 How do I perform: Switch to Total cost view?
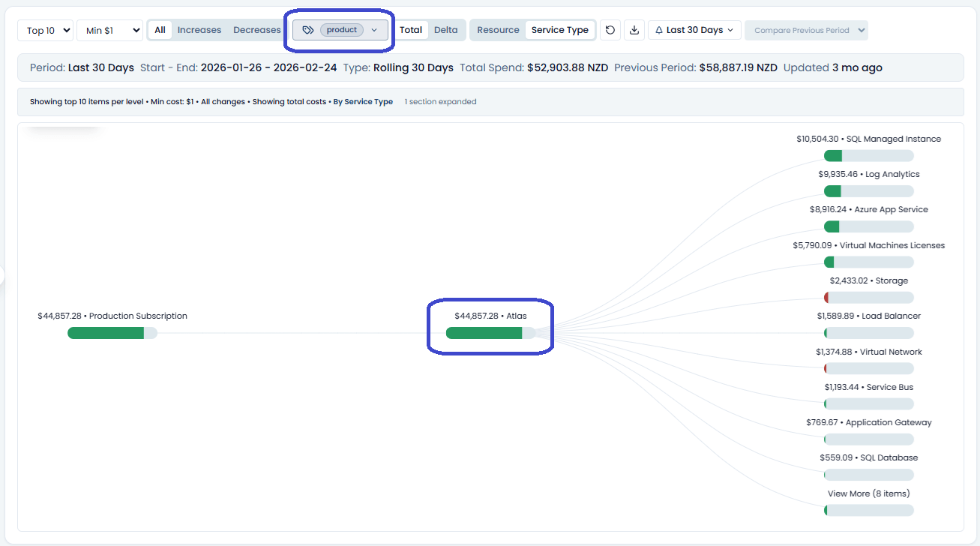[x=411, y=30]
